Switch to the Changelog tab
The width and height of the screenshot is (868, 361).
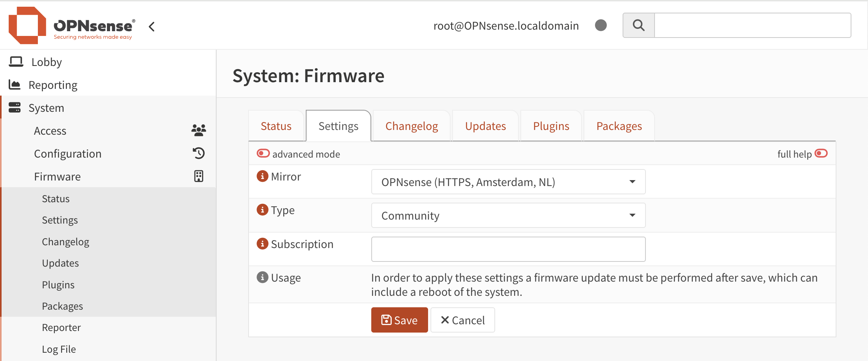point(412,126)
